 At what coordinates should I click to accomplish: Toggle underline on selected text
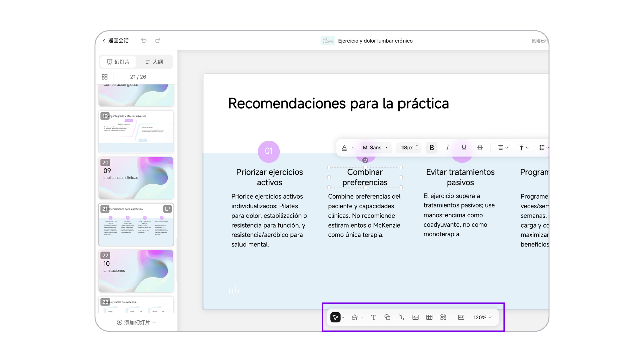point(464,148)
